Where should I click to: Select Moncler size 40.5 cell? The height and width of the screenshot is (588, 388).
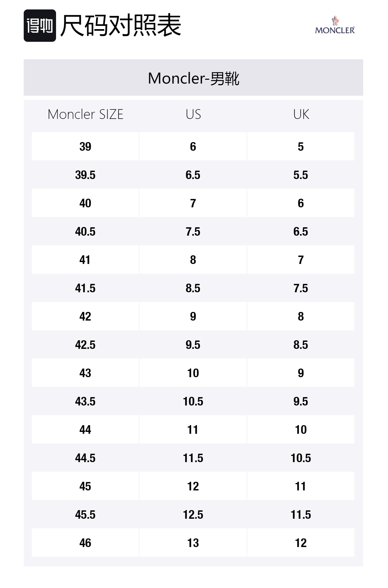point(85,232)
